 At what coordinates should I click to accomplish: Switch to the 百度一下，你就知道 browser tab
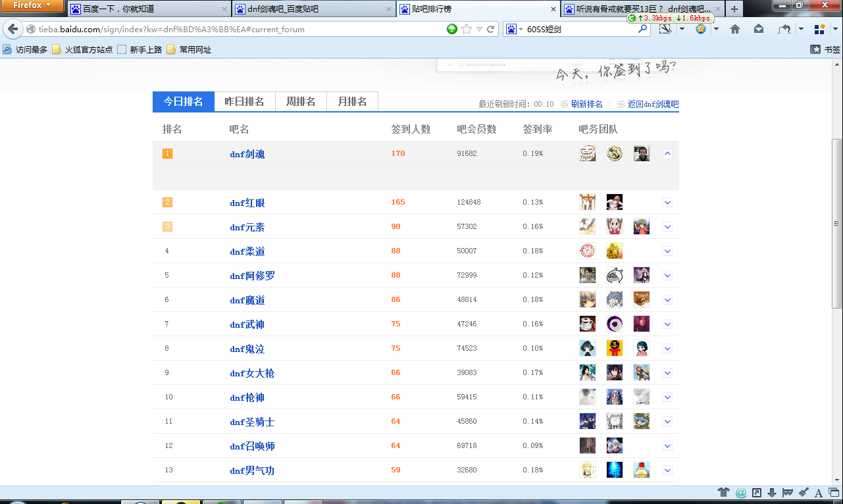point(149,9)
